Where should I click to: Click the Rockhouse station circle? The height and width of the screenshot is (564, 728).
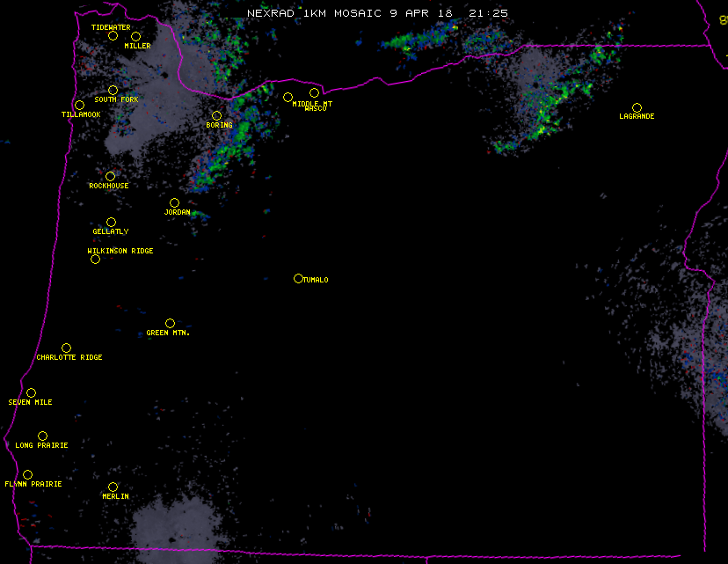110,177
